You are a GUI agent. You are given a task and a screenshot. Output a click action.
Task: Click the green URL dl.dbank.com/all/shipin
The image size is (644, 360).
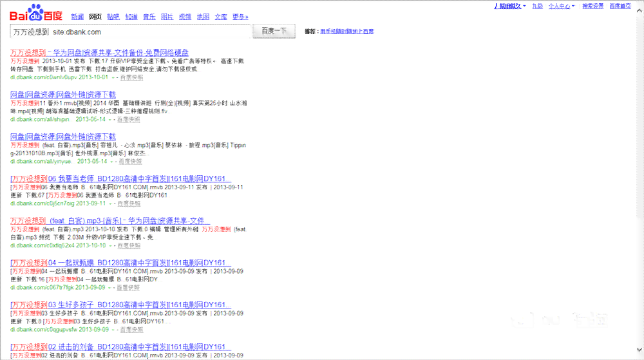[x=40, y=119]
